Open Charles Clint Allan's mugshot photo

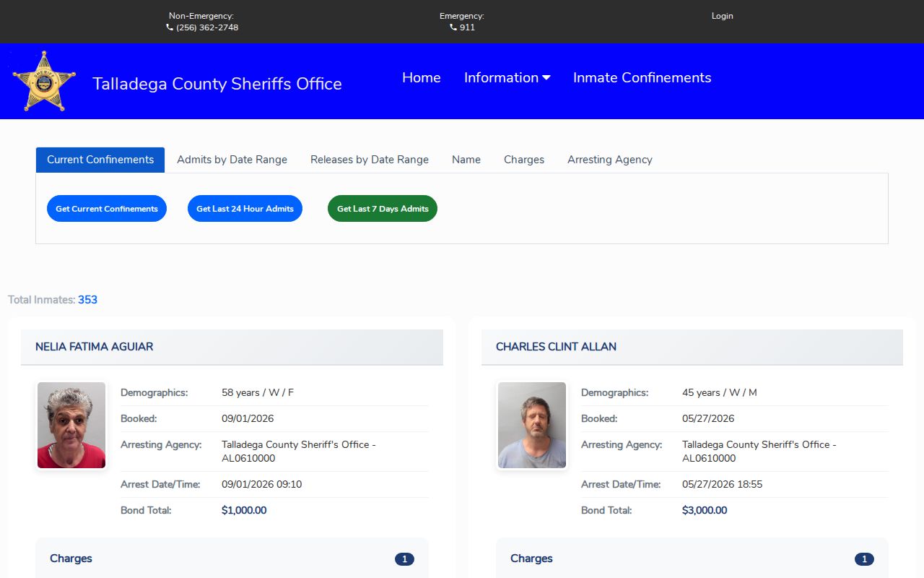tap(532, 426)
